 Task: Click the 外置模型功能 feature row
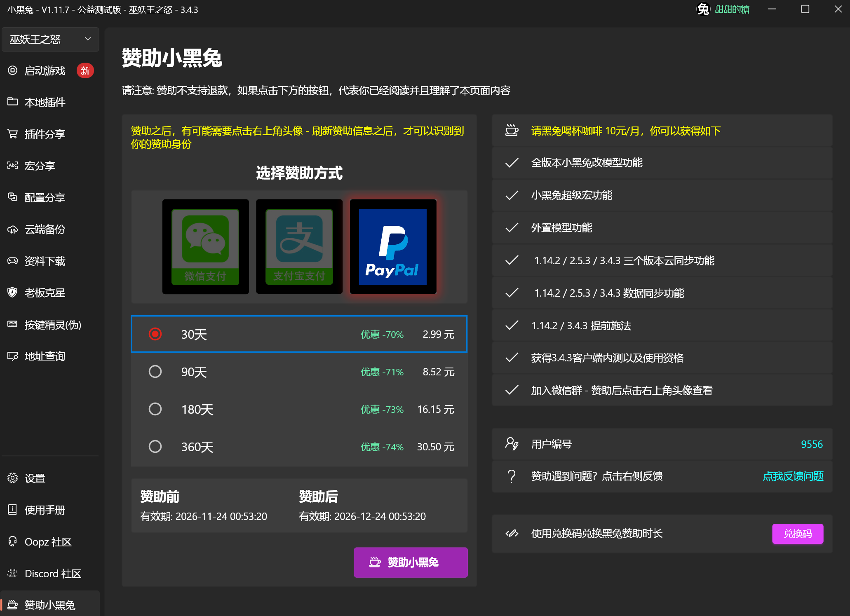(662, 228)
